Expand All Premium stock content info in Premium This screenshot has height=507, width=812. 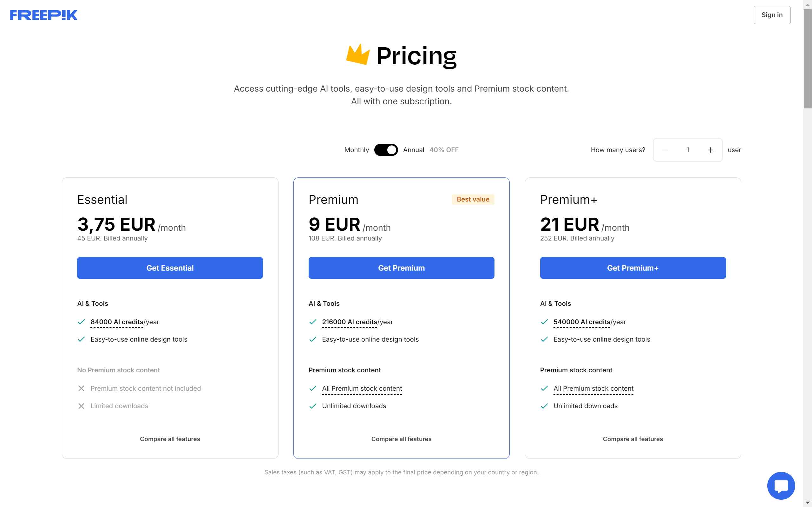362,388
